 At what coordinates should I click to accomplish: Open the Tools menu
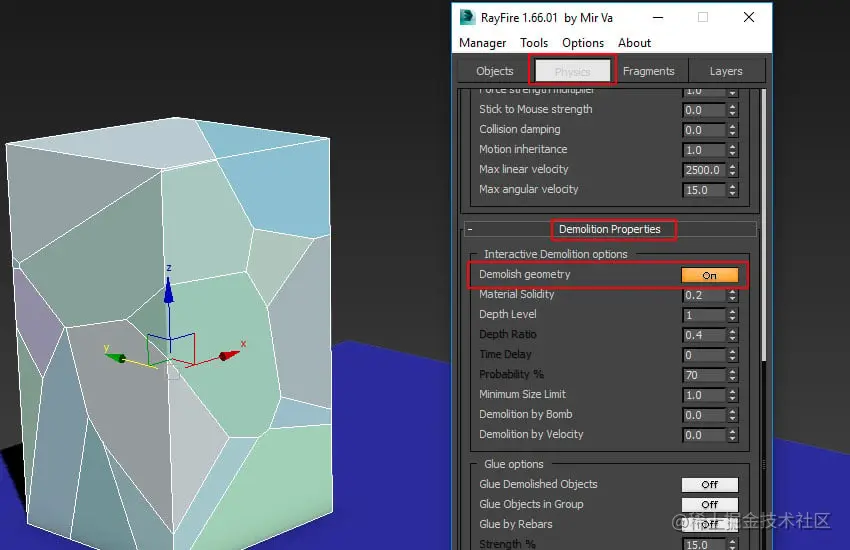(x=534, y=43)
